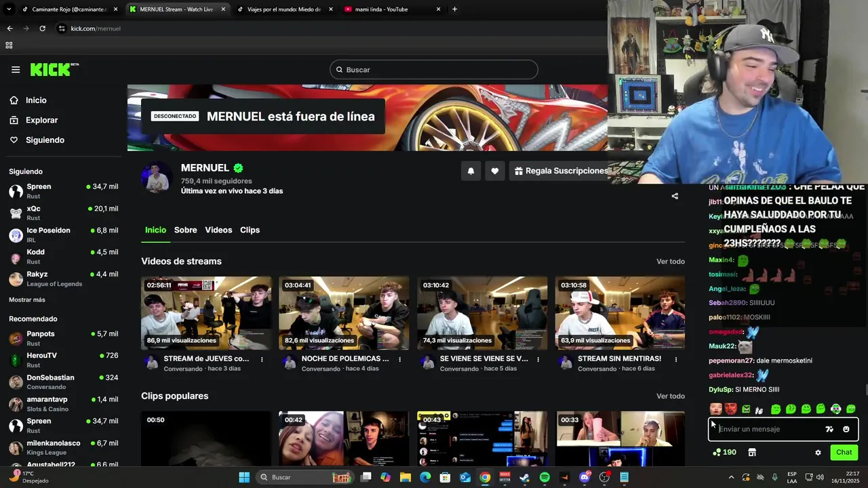Screen dimensions: 868x488
Task: Click the heart follow icon
Action: point(495,171)
